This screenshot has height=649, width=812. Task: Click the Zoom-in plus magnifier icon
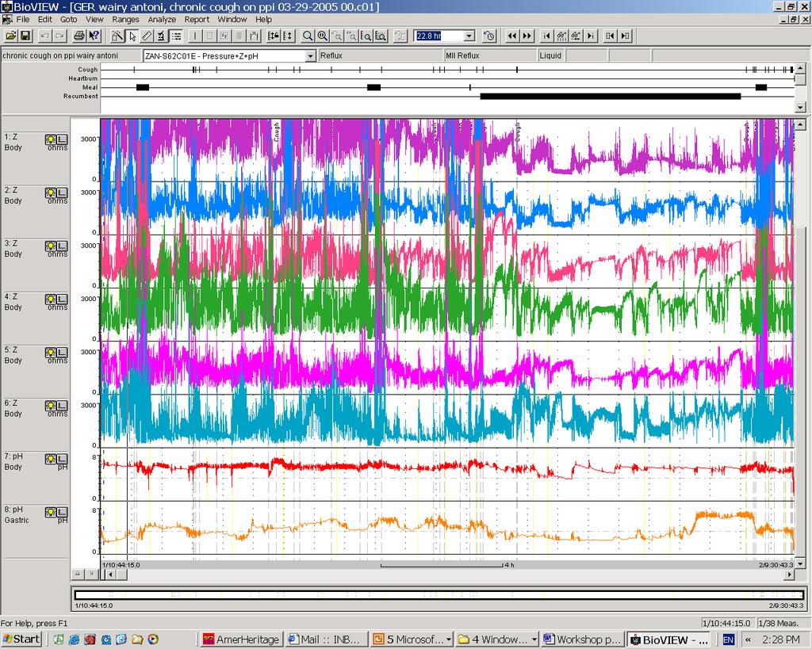(322, 36)
